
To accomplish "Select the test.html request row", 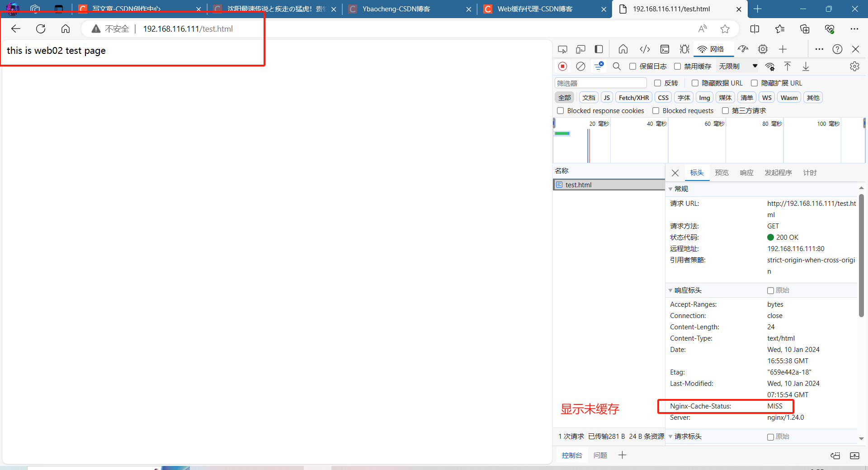I will [609, 185].
